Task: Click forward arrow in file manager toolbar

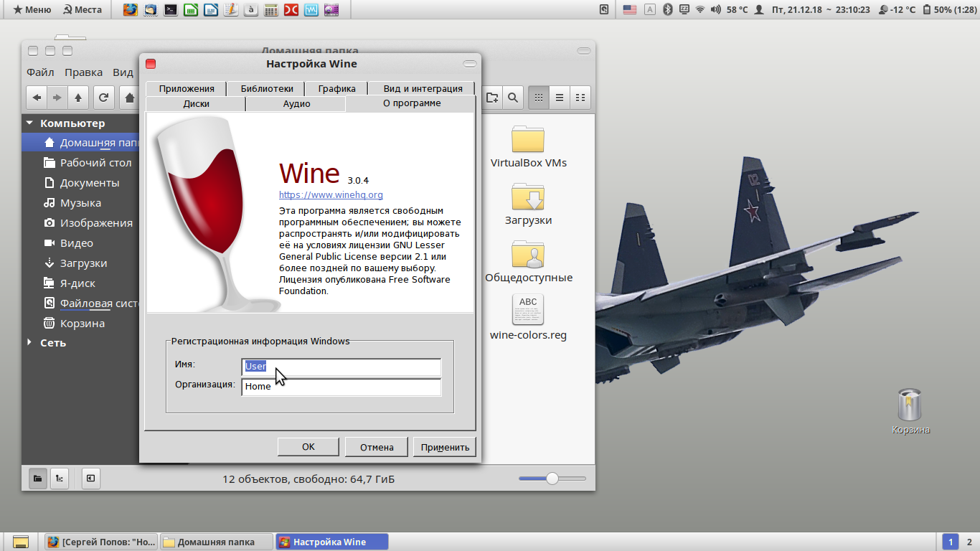Action: tap(57, 98)
